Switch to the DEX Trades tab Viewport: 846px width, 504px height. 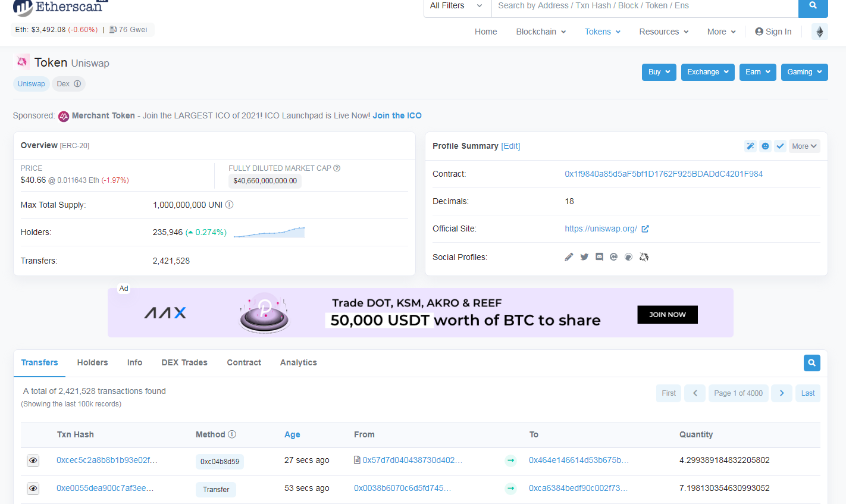pyautogui.click(x=184, y=362)
